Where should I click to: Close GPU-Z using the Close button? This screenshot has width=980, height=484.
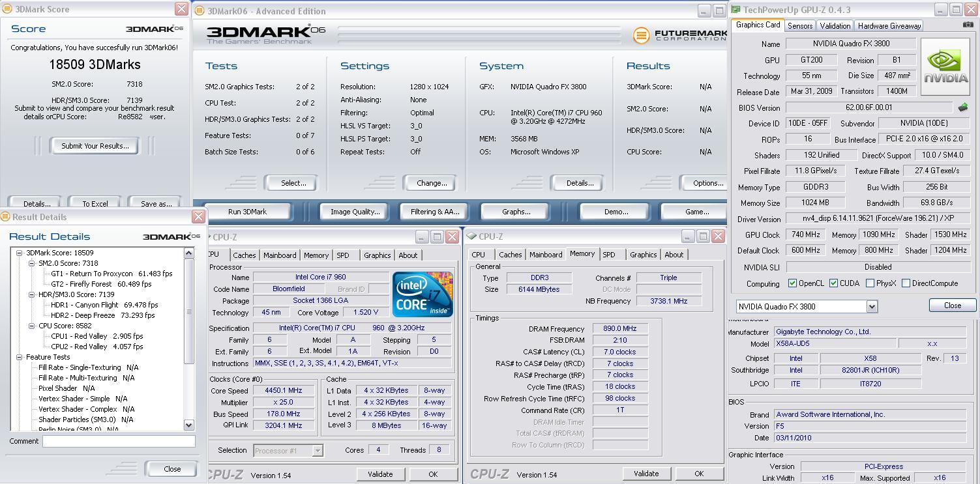(952, 306)
